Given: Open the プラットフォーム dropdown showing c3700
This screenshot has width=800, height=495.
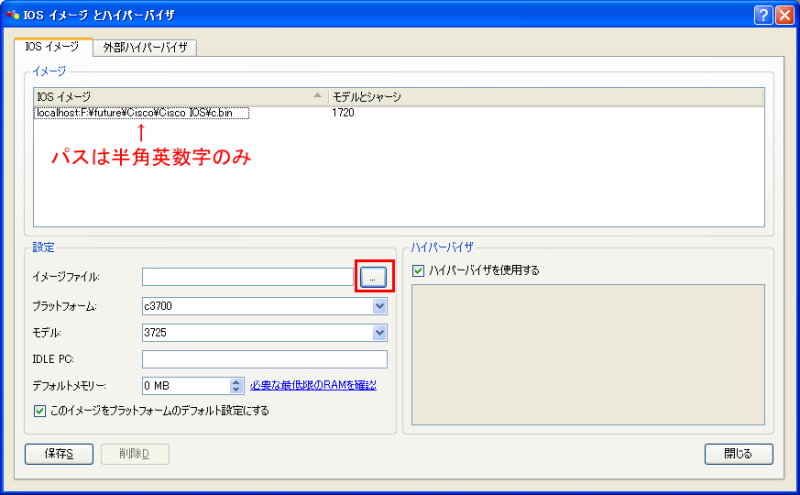Looking at the screenshot, I should point(379,306).
